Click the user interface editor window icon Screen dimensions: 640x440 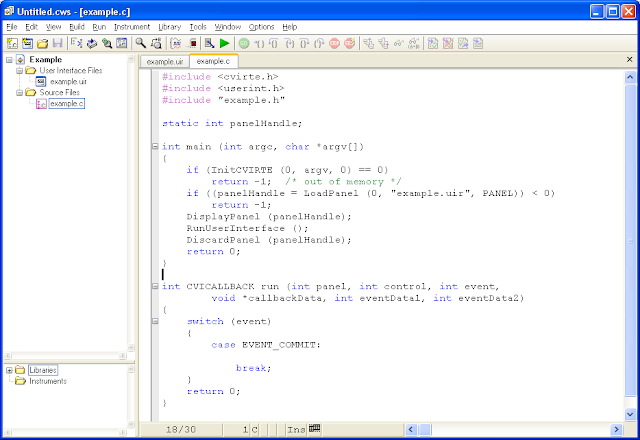tap(122, 43)
